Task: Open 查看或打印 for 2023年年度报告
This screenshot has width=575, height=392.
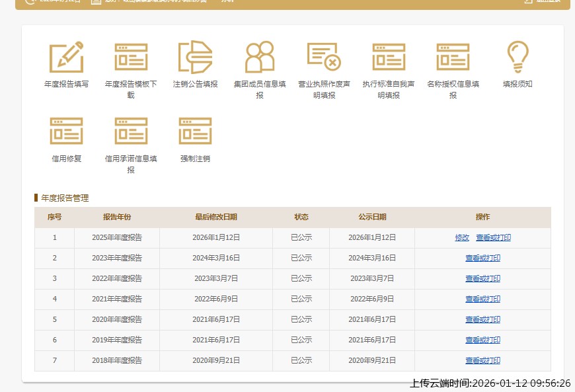Action: tap(482, 258)
